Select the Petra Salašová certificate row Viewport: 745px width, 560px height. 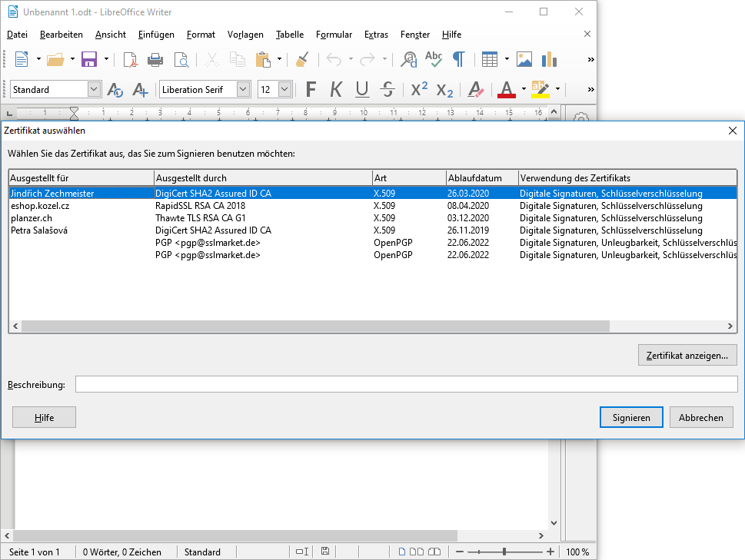[x=372, y=230]
